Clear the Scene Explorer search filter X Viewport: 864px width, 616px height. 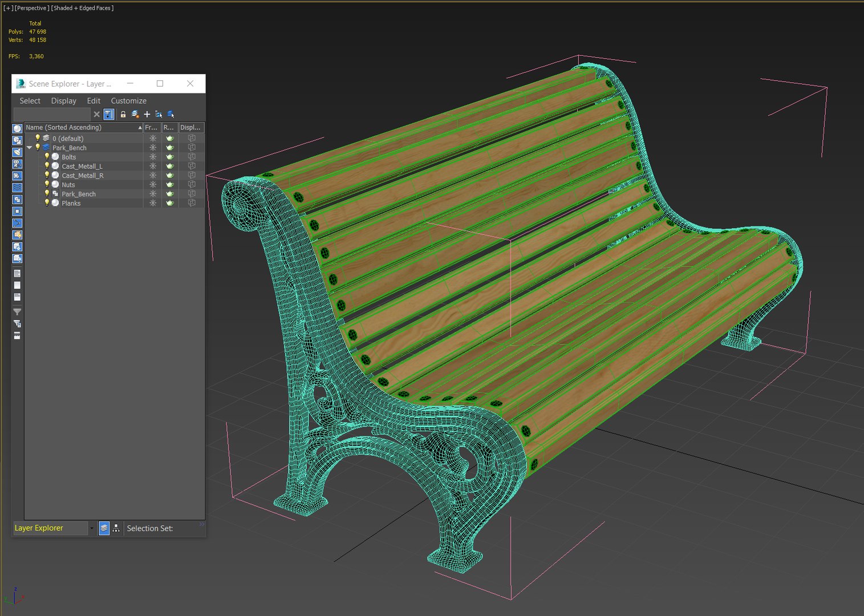[x=96, y=114]
